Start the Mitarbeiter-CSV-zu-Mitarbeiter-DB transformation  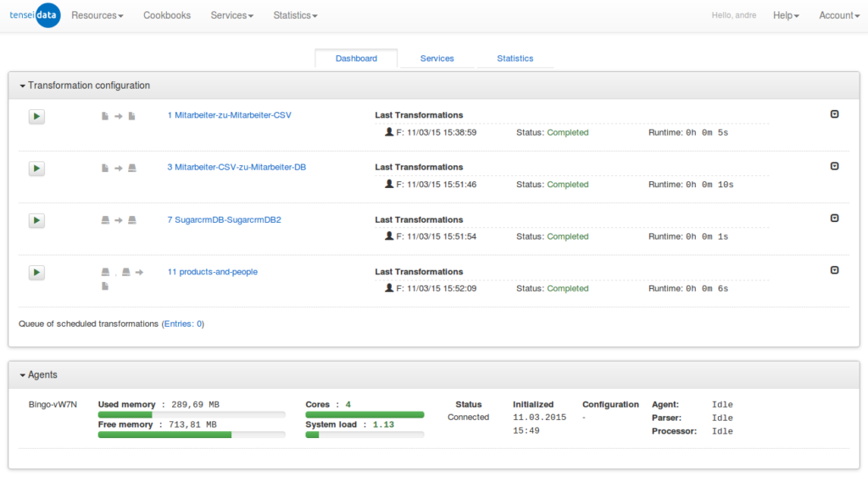(36, 169)
